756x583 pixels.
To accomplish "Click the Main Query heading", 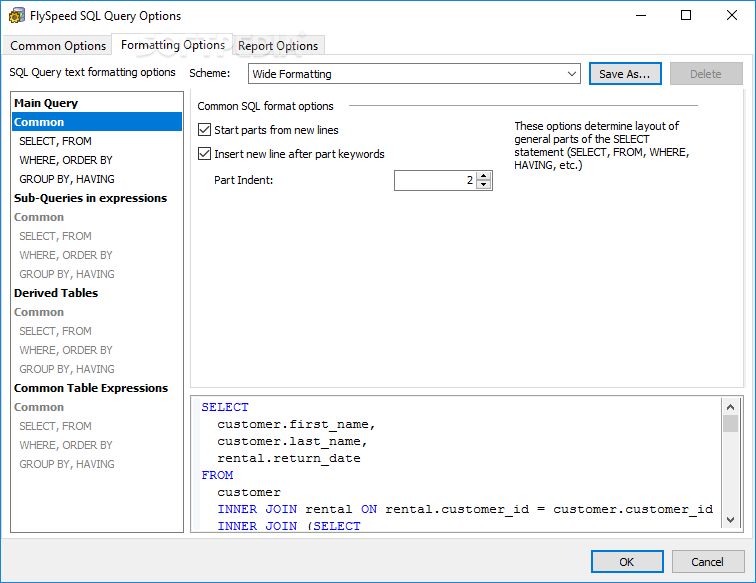I will click(x=97, y=103).
